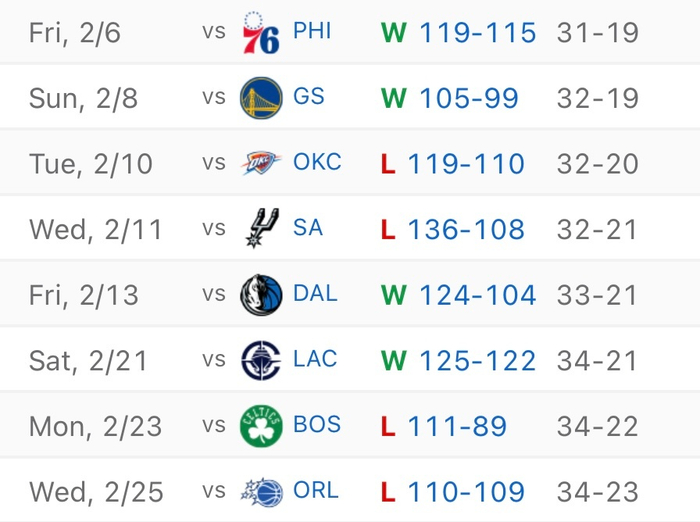Open the OKC team link
Screen dimensions: 700x522
coord(317,163)
